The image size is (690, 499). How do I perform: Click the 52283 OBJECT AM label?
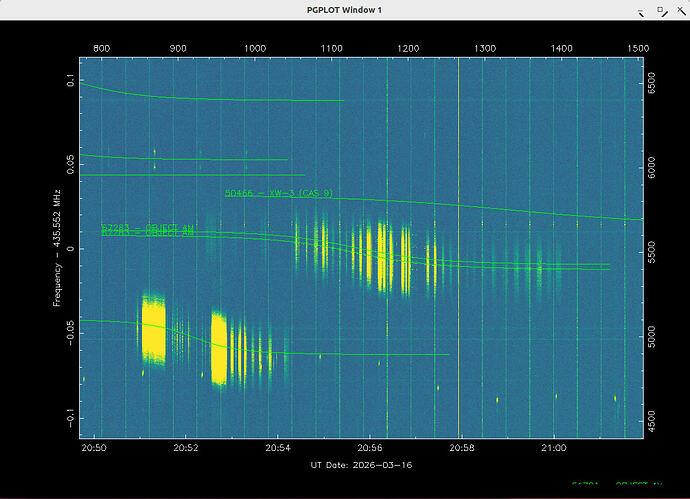(x=147, y=229)
